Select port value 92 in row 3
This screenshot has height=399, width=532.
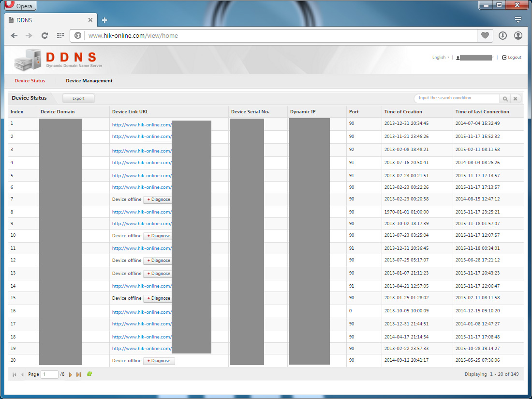[x=352, y=150]
